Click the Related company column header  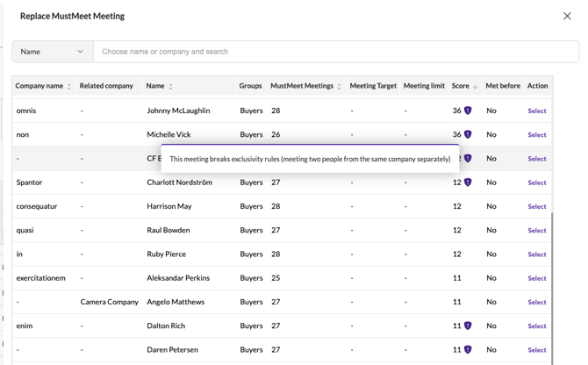tap(106, 86)
